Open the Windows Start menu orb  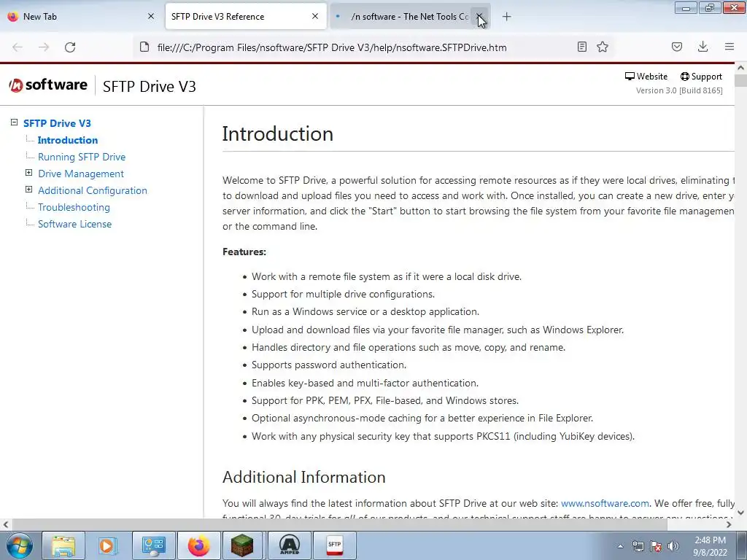pyautogui.click(x=20, y=545)
